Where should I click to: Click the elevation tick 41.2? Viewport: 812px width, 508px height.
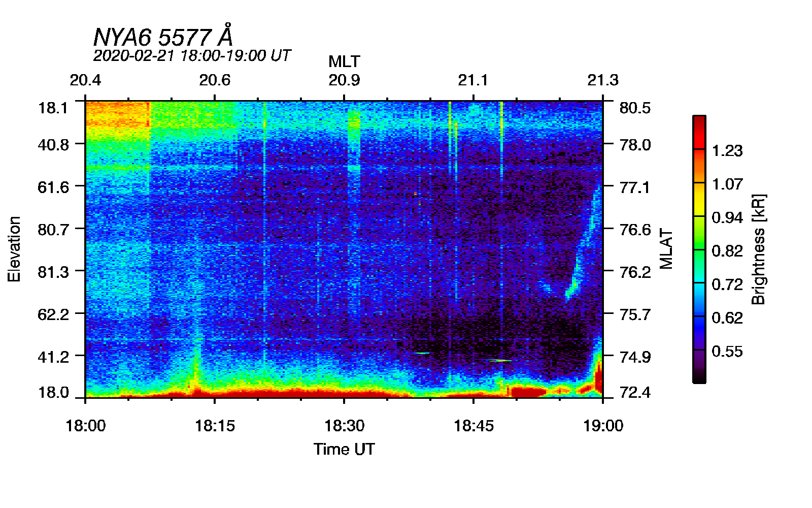tap(53, 357)
